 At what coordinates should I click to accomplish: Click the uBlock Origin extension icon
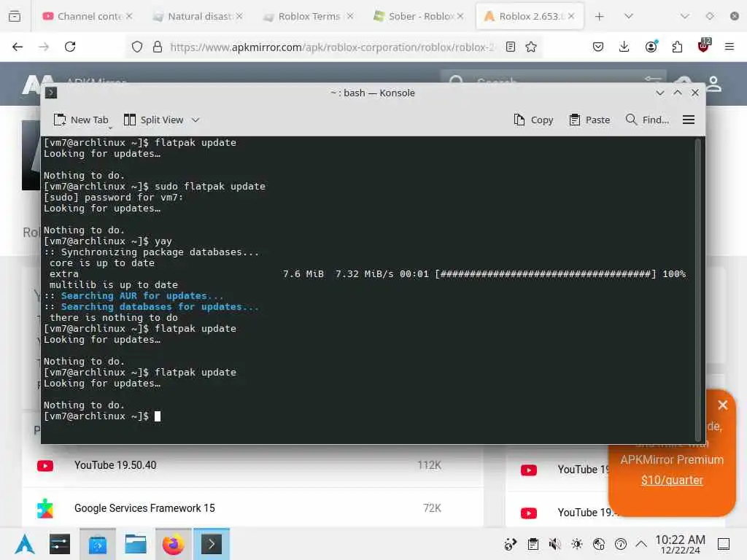[704, 46]
